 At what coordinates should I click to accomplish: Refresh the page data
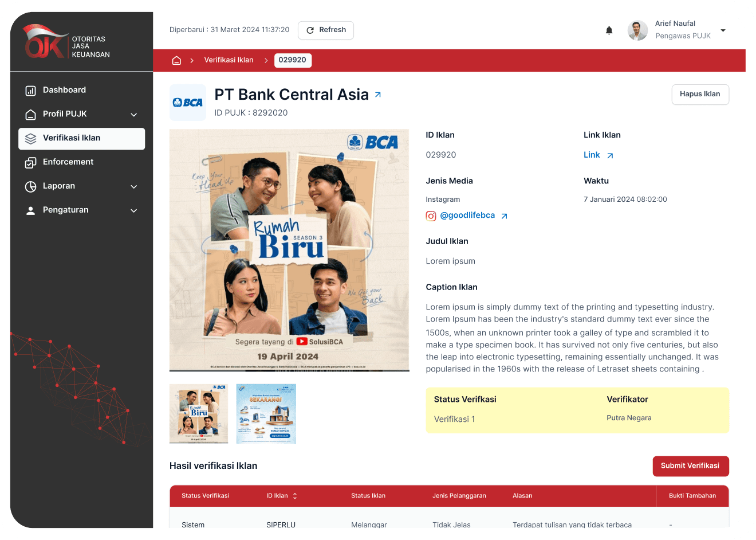pos(326,30)
